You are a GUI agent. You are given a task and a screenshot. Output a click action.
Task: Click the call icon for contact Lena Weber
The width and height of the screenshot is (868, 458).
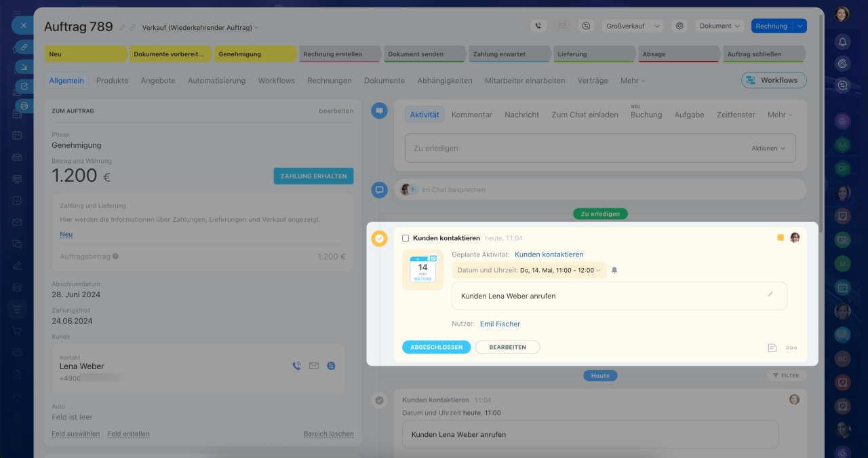click(296, 366)
